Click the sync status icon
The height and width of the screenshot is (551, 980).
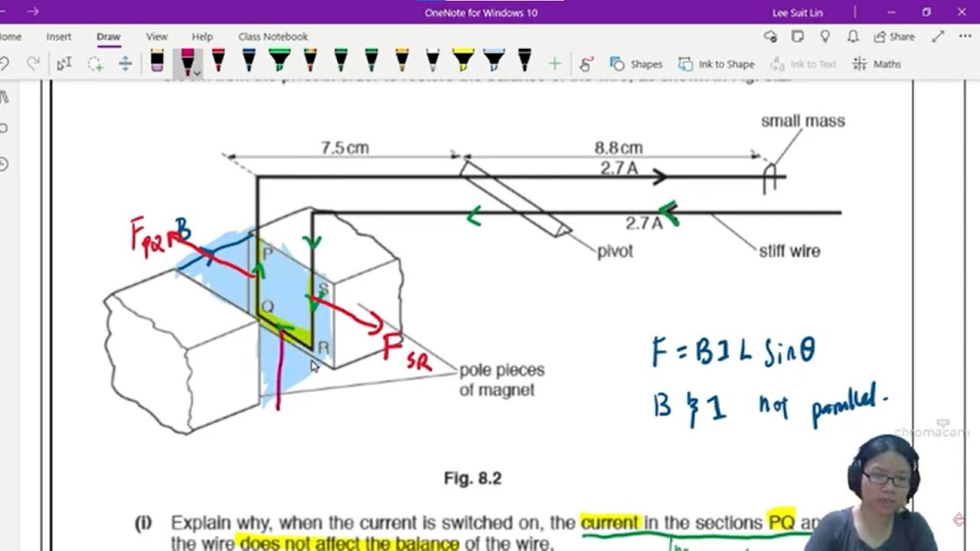click(770, 36)
